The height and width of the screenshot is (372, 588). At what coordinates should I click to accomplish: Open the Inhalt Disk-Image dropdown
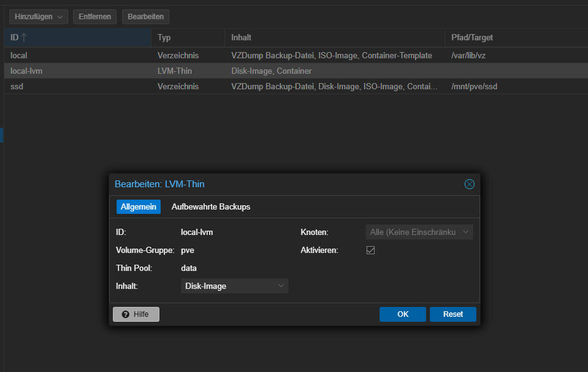click(234, 286)
